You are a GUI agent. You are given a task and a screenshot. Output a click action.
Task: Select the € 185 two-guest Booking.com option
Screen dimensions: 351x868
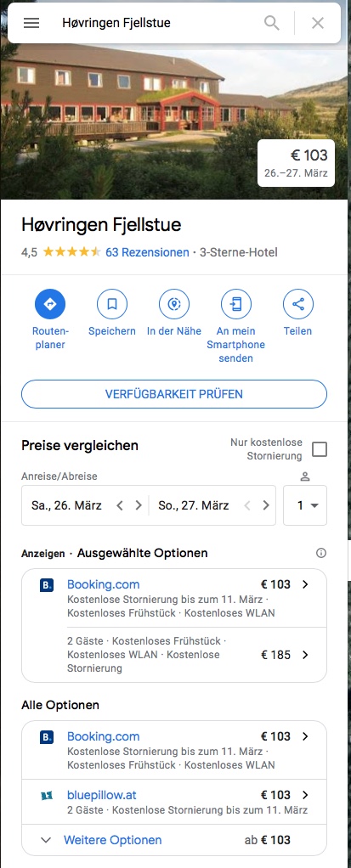174,654
